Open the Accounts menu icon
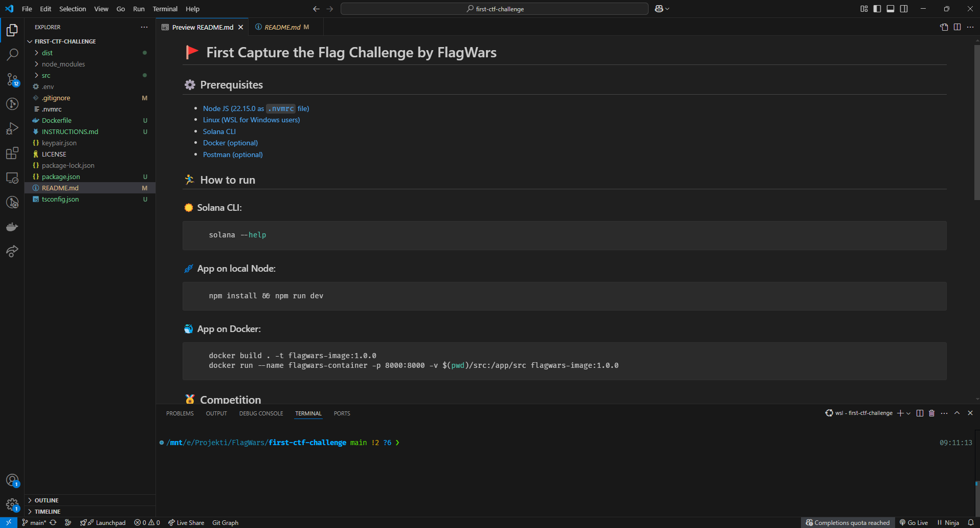The height and width of the screenshot is (528, 980). coord(12,480)
